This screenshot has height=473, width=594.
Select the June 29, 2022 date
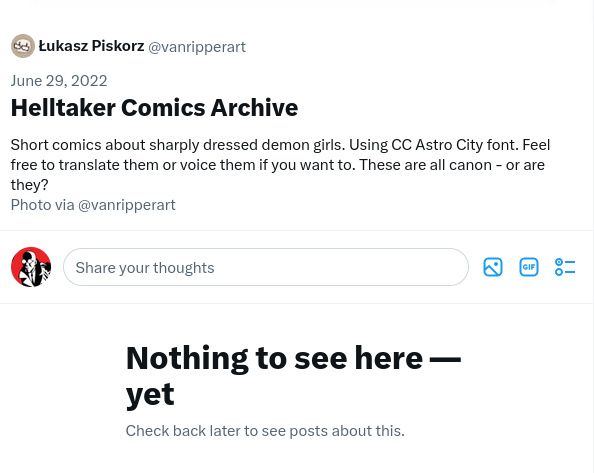(59, 81)
